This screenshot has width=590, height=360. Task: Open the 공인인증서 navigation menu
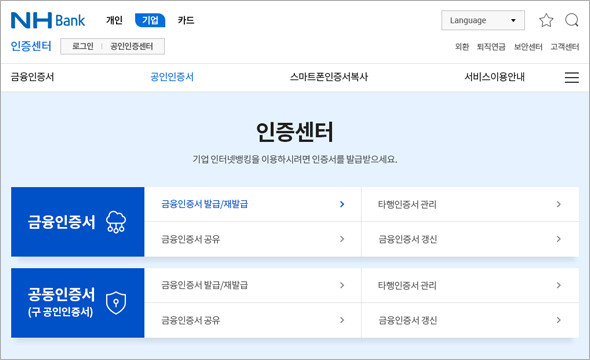click(172, 77)
